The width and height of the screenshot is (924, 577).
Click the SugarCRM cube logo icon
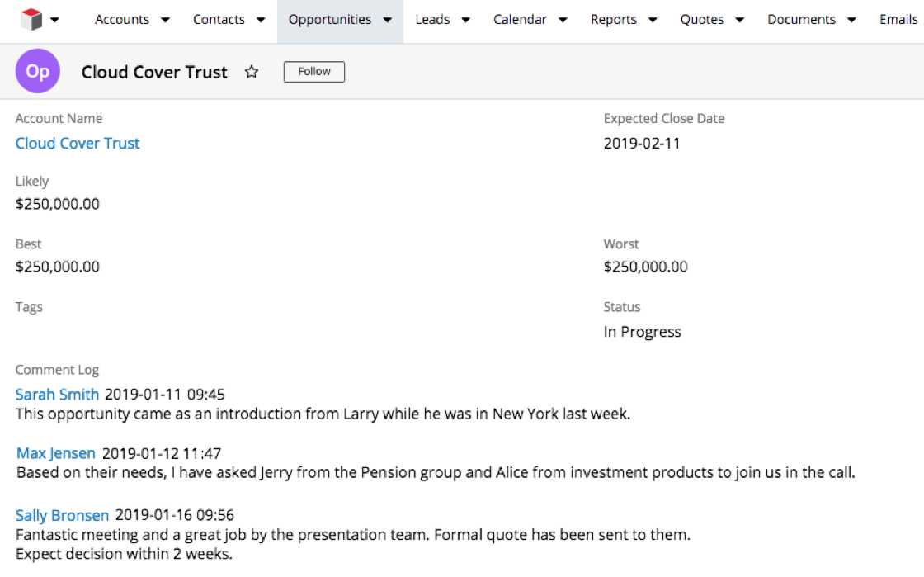click(x=31, y=20)
